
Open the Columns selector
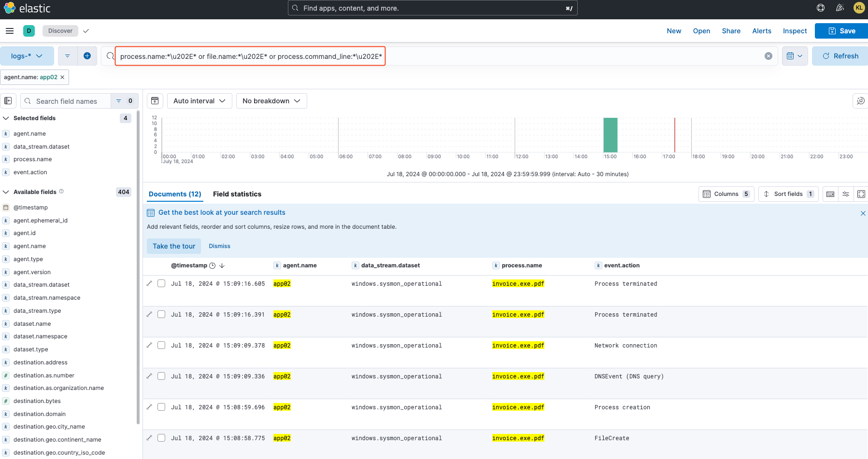(726, 194)
